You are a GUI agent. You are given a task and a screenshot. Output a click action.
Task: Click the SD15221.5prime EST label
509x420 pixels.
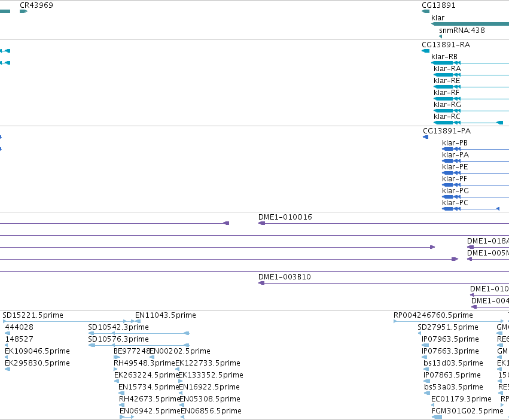[x=33, y=315]
